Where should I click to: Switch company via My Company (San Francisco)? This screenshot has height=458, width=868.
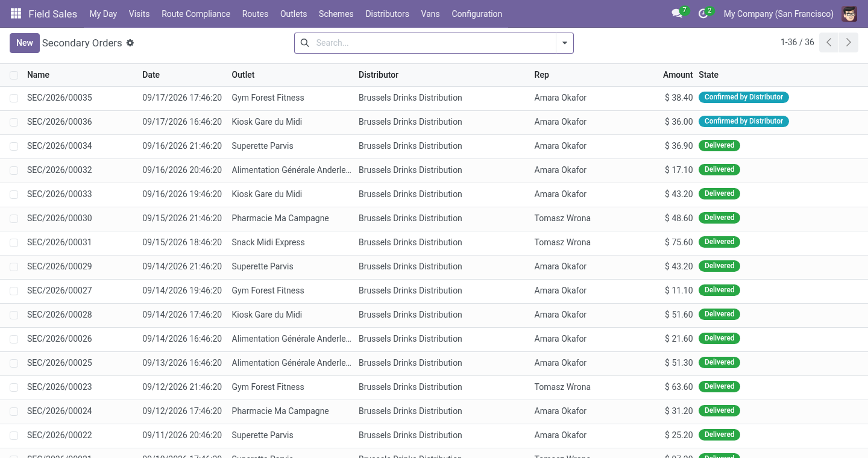[x=779, y=14]
